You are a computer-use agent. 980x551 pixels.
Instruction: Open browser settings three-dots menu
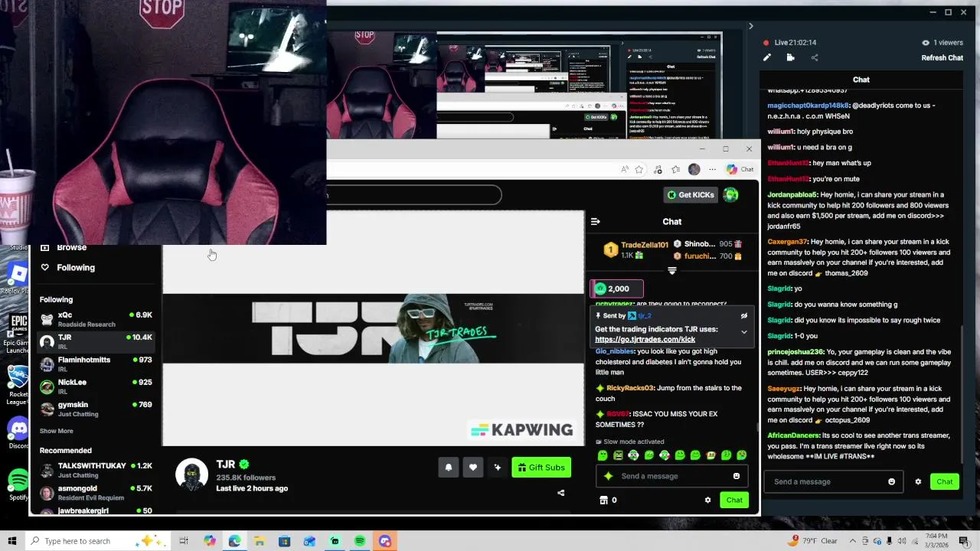coord(712,169)
